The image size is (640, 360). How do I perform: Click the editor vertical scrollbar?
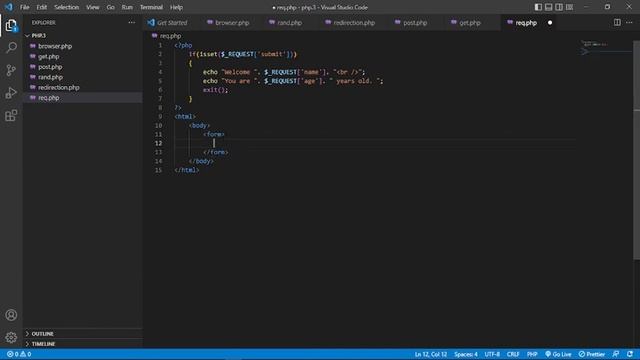click(636, 149)
